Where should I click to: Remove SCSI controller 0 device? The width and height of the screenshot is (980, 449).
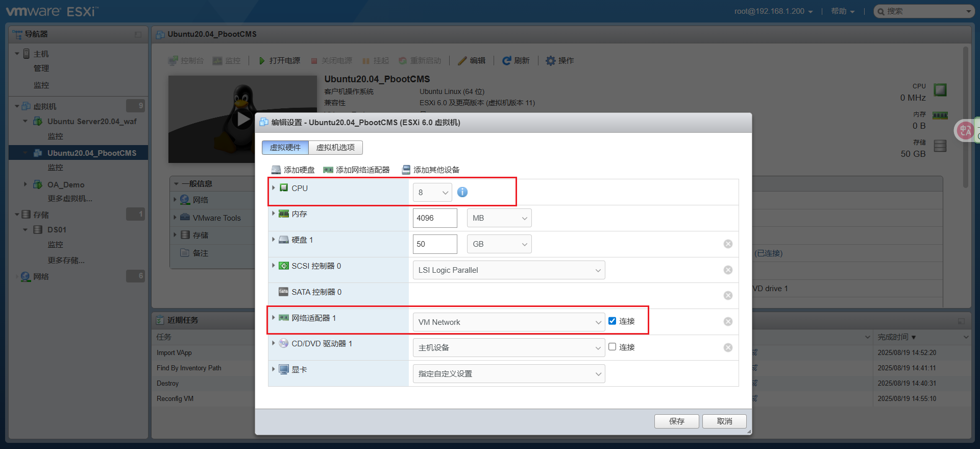pos(728,270)
